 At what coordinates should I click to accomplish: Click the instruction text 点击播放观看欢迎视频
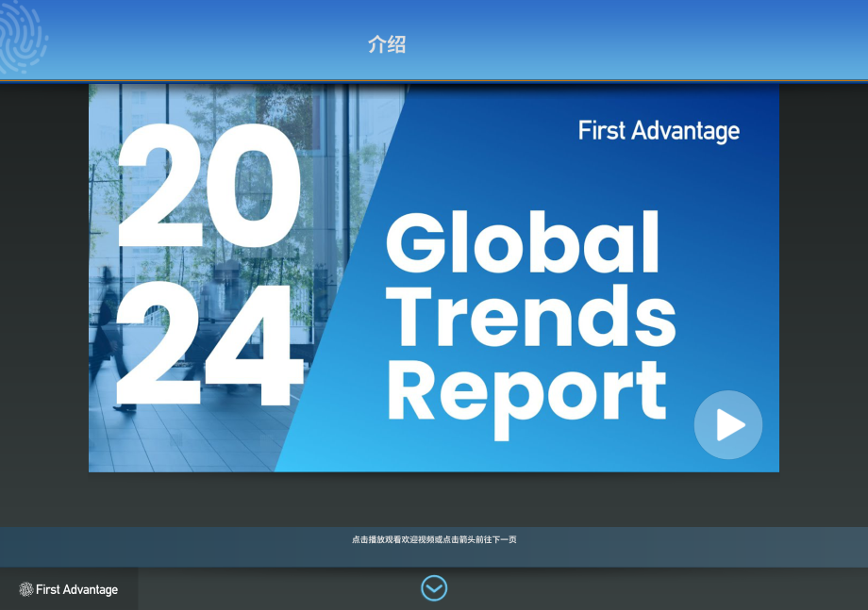point(393,540)
